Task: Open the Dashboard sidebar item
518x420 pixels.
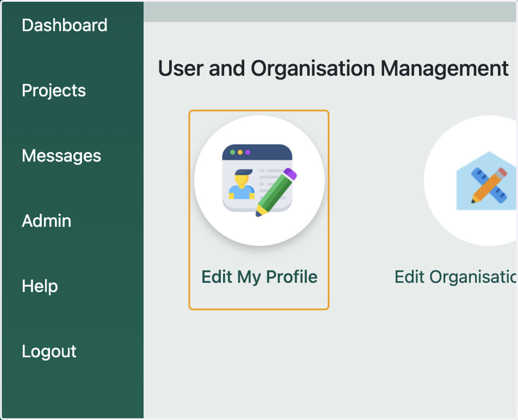Action: pos(64,25)
